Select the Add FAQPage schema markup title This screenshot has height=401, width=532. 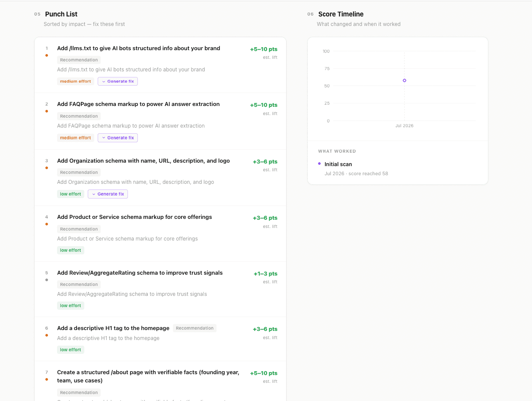click(x=138, y=104)
